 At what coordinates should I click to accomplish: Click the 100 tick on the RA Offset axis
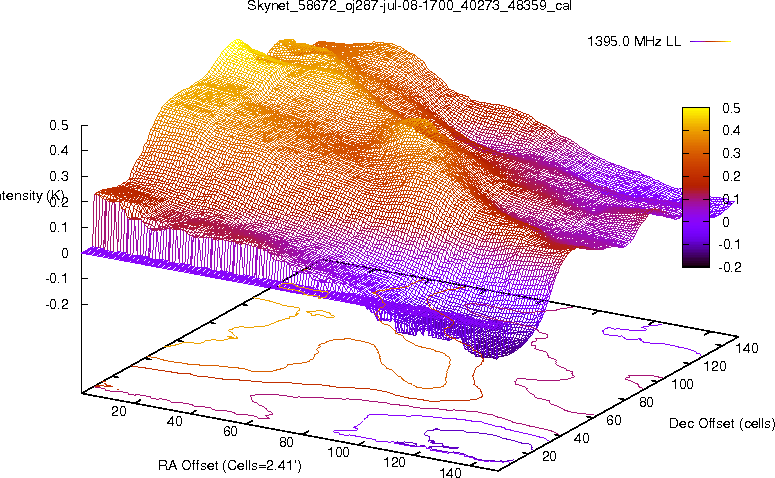click(x=339, y=452)
